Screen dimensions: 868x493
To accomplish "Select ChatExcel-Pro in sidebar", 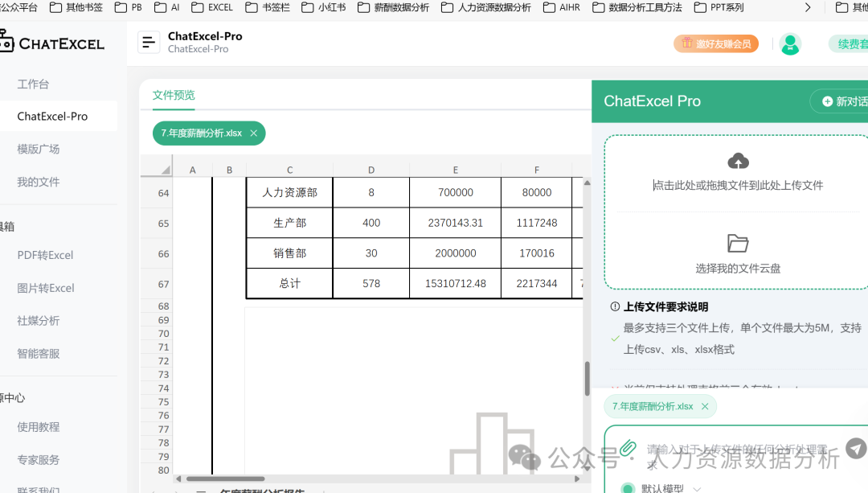I will tap(52, 117).
